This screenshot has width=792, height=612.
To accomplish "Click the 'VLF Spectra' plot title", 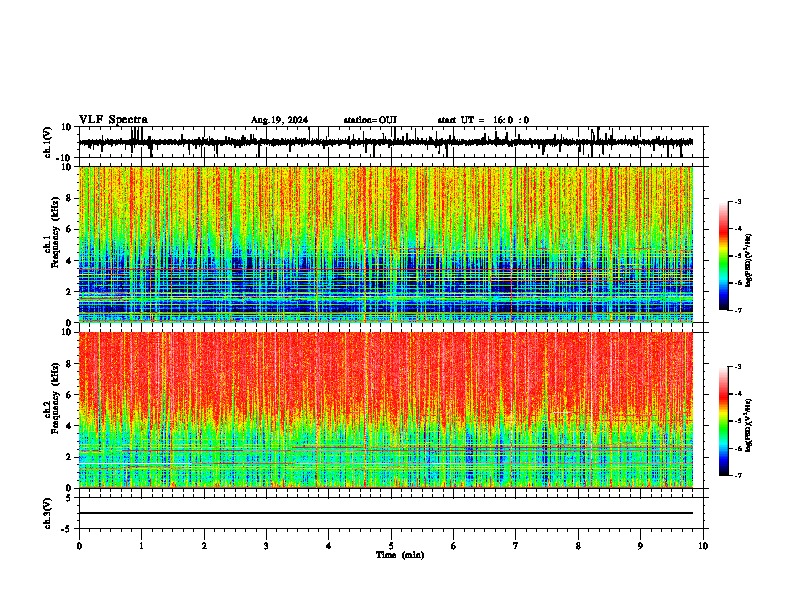I will click(x=113, y=120).
